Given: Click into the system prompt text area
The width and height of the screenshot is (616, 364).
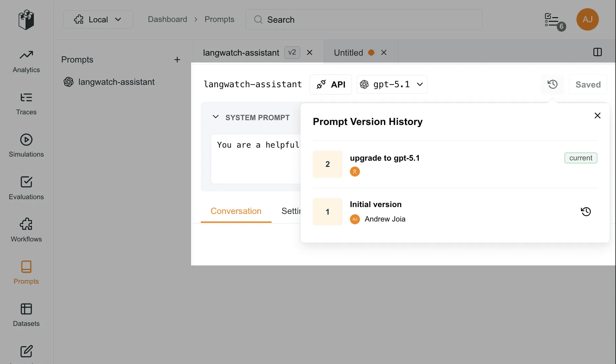Looking at the screenshot, I should pos(256,159).
